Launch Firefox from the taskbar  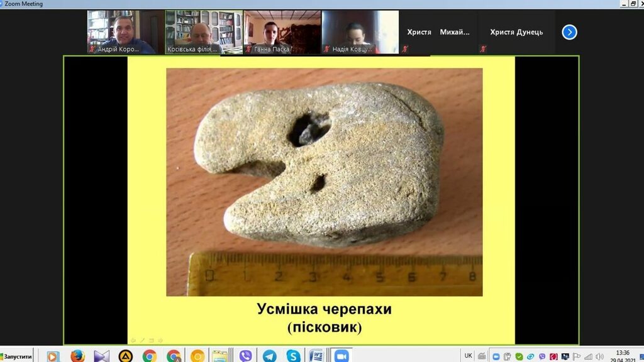pyautogui.click(x=77, y=356)
